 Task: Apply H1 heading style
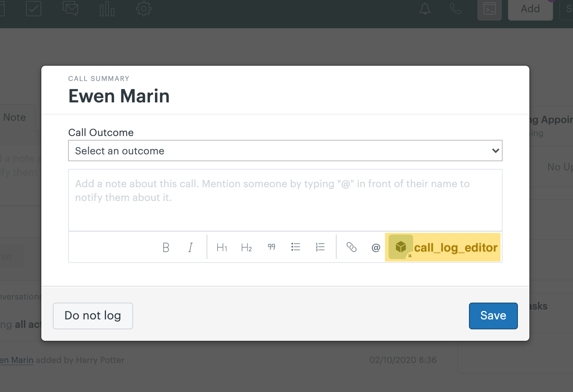(222, 248)
